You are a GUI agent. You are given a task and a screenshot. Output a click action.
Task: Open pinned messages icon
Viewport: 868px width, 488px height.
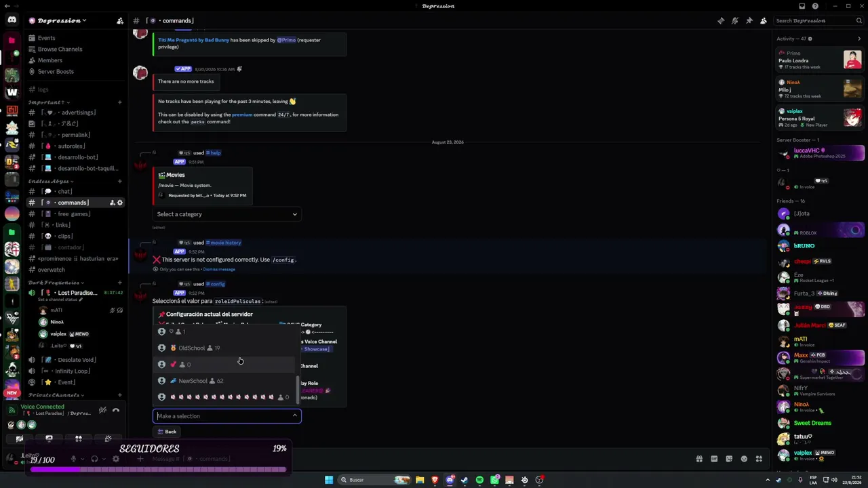point(749,20)
